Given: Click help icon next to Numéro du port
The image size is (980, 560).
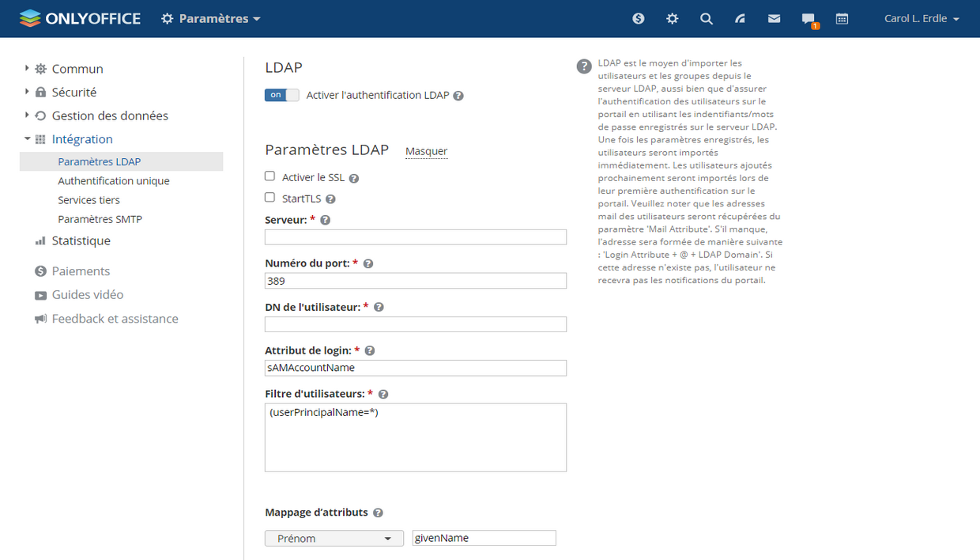Looking at the screenshot, I should click(367, 264).
